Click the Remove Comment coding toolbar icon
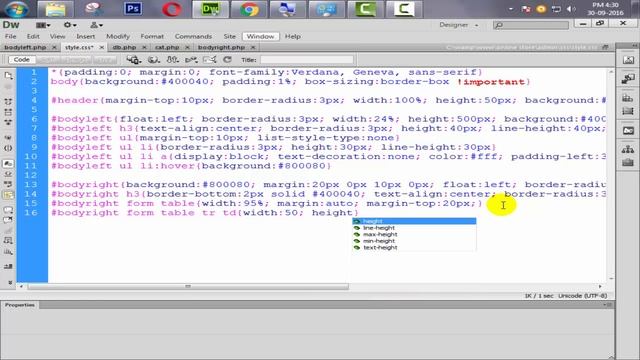Image resolution: width=640 pixels, height=360 pixels. pos(8,220)
